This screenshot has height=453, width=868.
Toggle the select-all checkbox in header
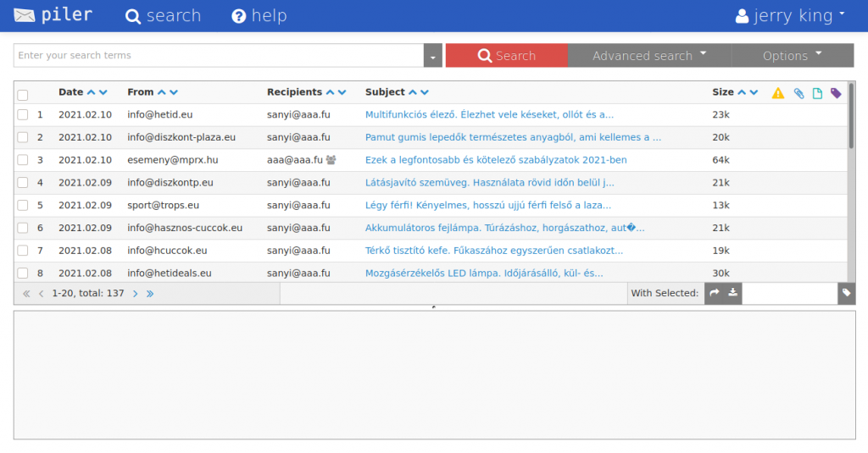pyautogui.click(x=23, y=95)
